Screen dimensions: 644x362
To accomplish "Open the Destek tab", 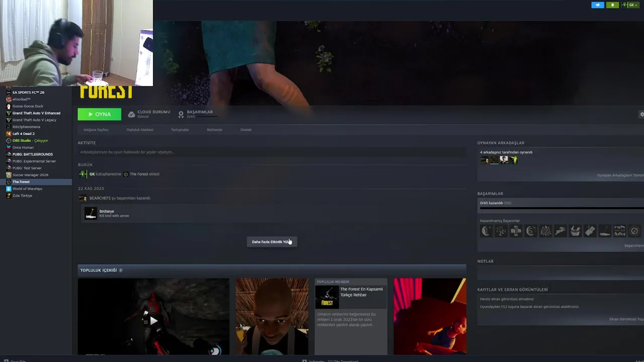I will pos(246,130).
